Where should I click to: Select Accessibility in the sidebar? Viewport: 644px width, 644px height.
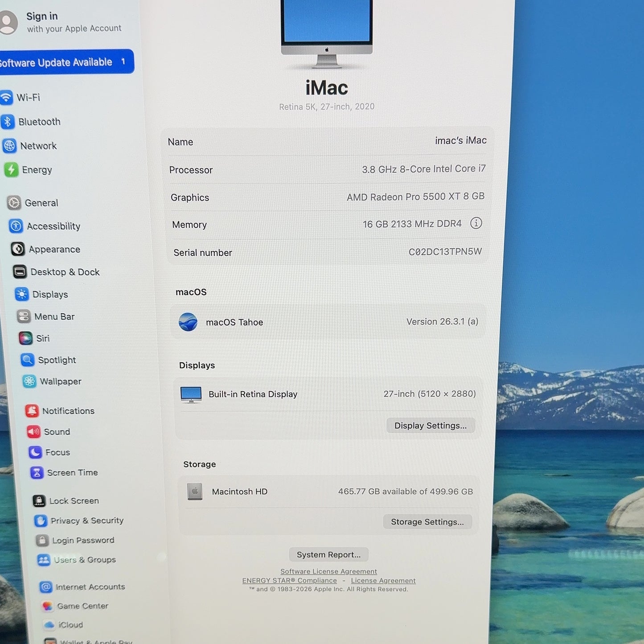point(53,226)
